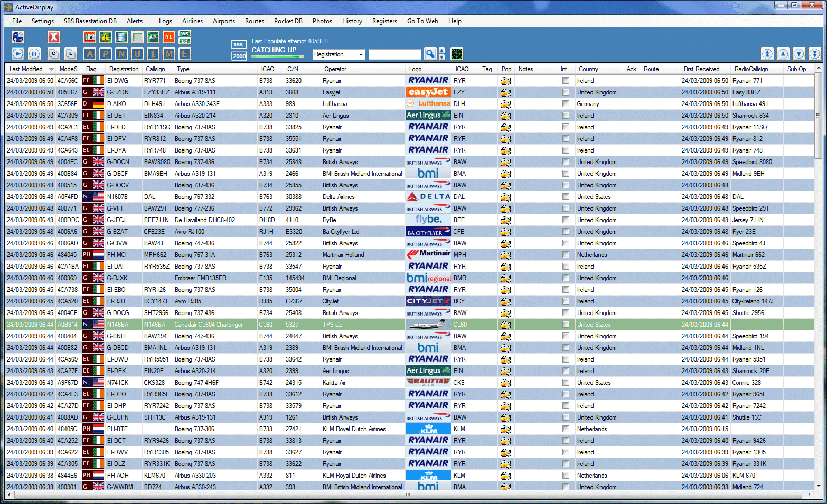Tick the Int checkbox for N1607B
The image size is (827, 504).
coord(566,197)
